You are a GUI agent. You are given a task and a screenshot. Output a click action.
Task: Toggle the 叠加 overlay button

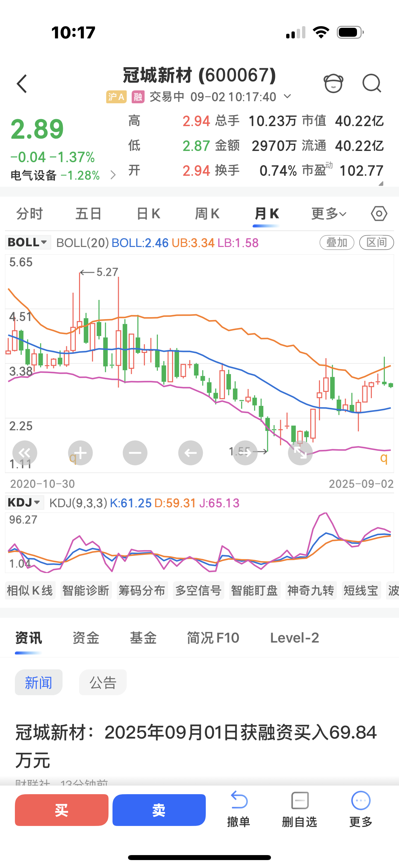tap(337, 242)
